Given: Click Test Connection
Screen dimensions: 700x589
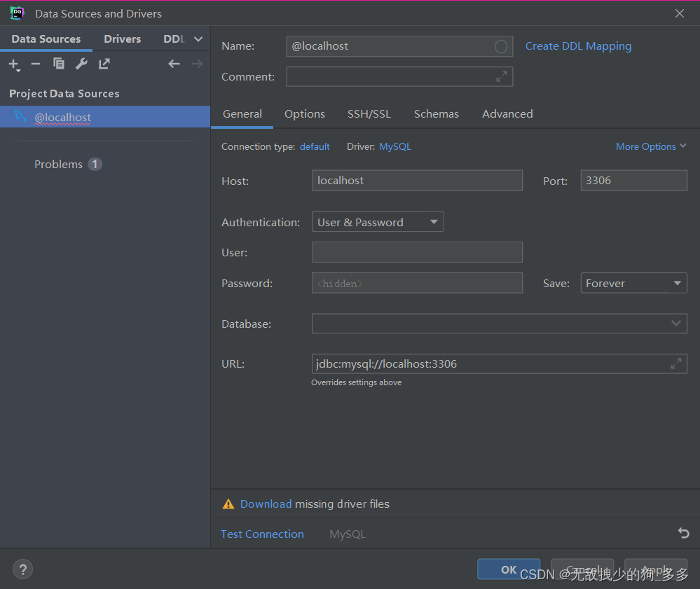Looking at the screenshot, I should click(262, 534).
